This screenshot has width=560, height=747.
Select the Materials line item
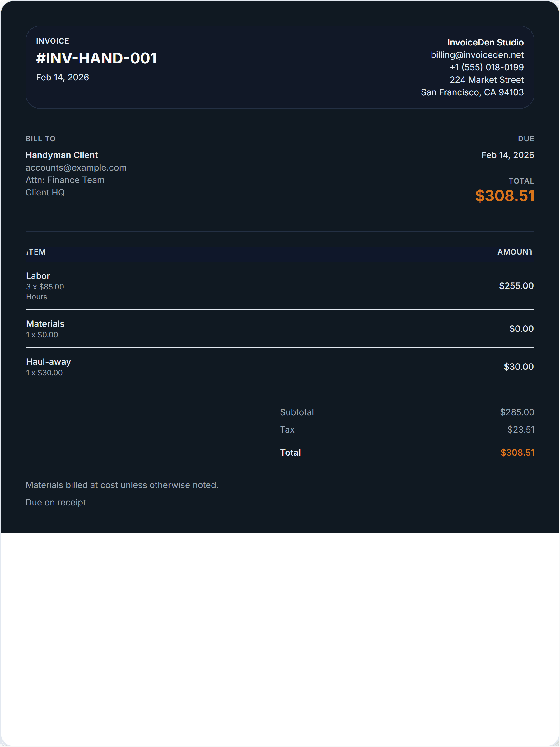click(x=45, y=324)
